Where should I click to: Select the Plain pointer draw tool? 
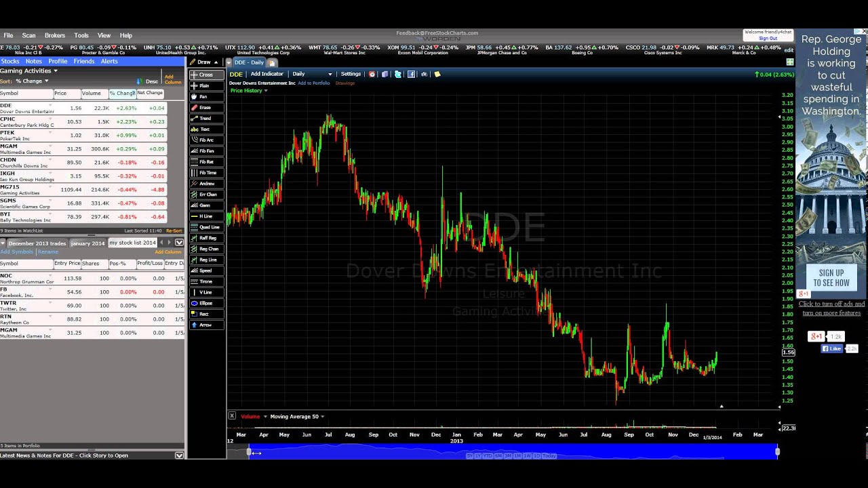point(206,86)
